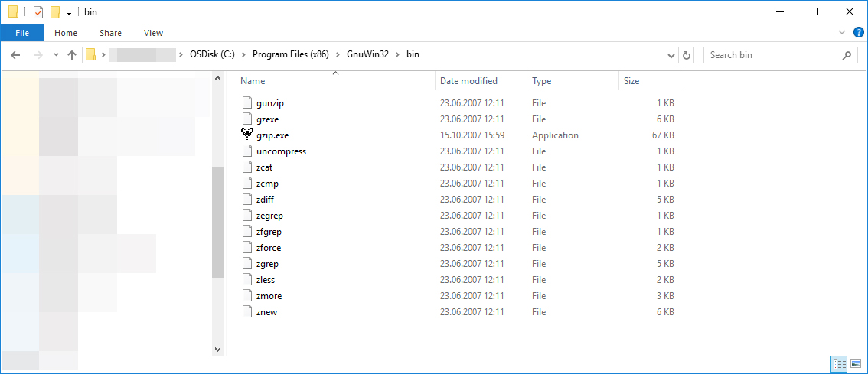This screenshot has height=374, width=868.
Task: Click the search magnifier icon
Action: (x=847, y=55)
